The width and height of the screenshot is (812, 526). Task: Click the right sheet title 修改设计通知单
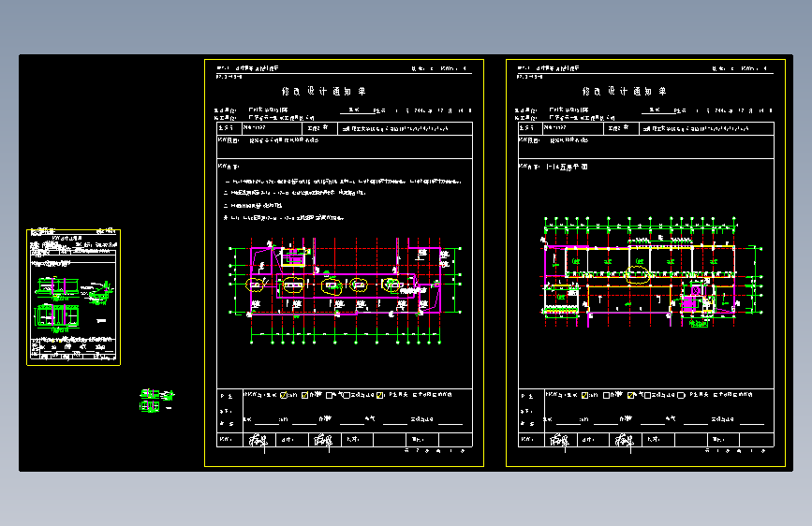[x=624, y=91]
